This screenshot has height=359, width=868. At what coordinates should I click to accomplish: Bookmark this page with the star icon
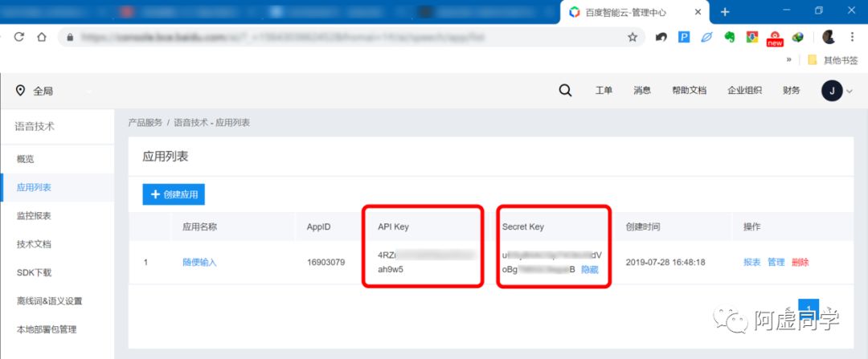click(633, 37)
